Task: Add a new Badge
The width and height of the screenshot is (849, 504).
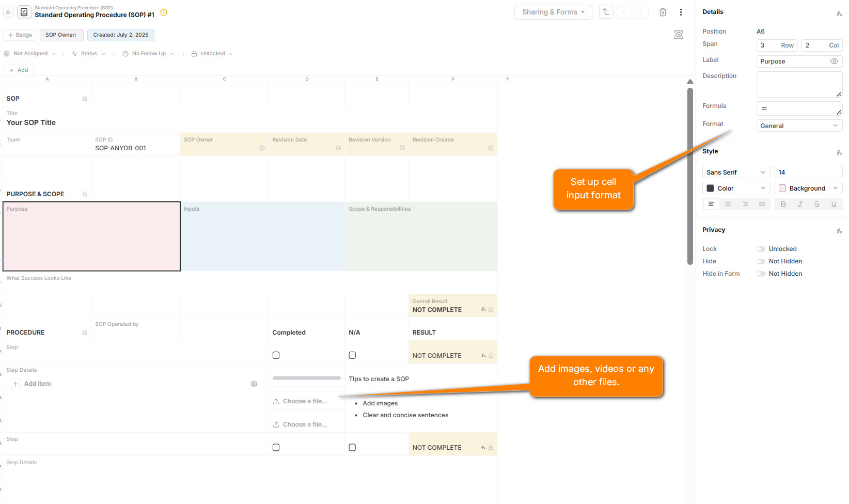Action: tap(20, 35)
